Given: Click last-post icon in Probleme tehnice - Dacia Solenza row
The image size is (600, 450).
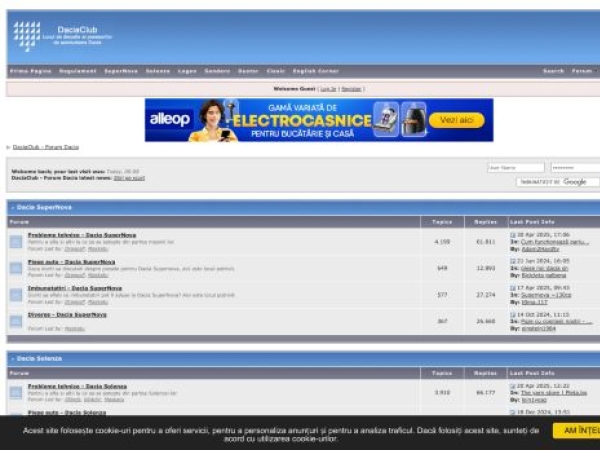Looking at the screenshot, I should 513,386.
